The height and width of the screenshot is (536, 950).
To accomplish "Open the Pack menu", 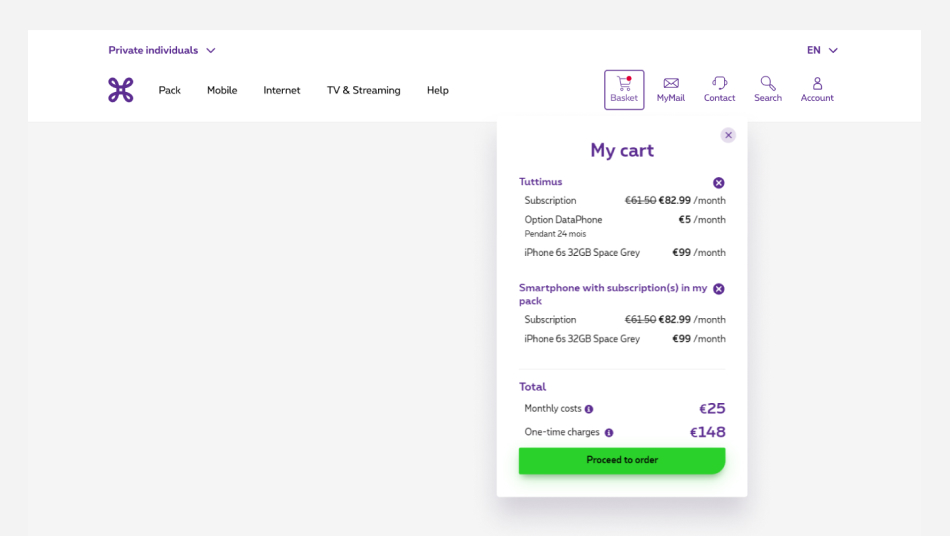I will tap(170, 90).
